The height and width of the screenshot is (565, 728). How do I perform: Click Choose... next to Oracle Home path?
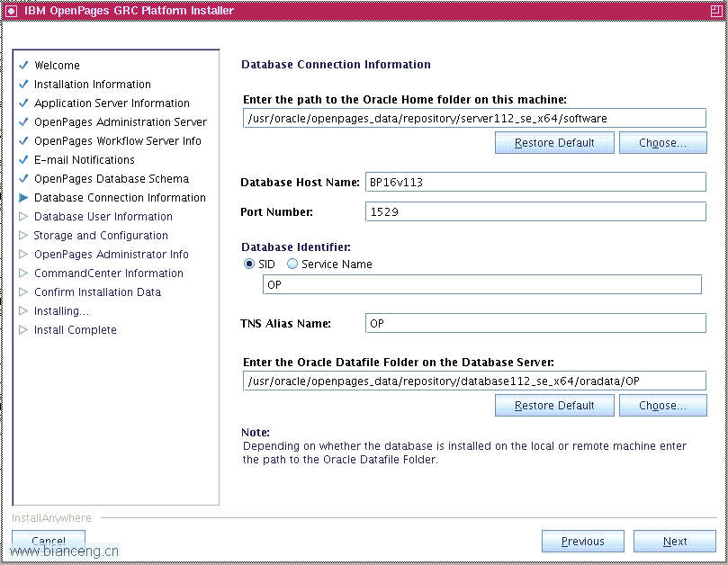tap(662, 142)
